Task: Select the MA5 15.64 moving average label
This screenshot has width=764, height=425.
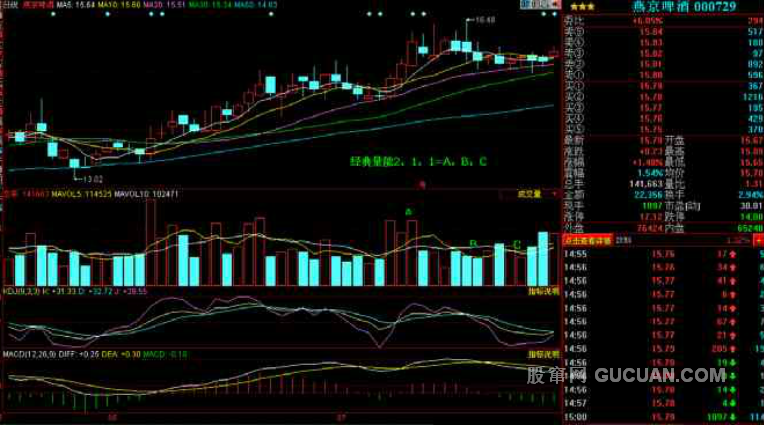Action: tap(76, 5)
